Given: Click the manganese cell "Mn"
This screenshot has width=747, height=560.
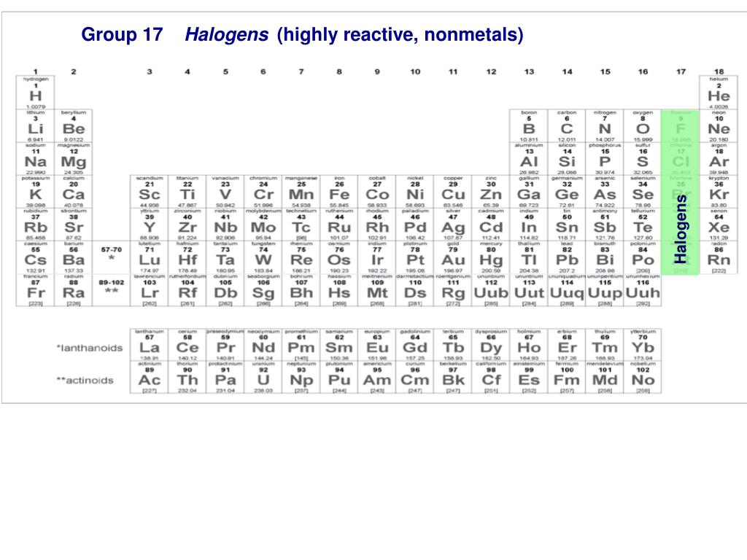Looking at the screenshot, I should 301,192.
